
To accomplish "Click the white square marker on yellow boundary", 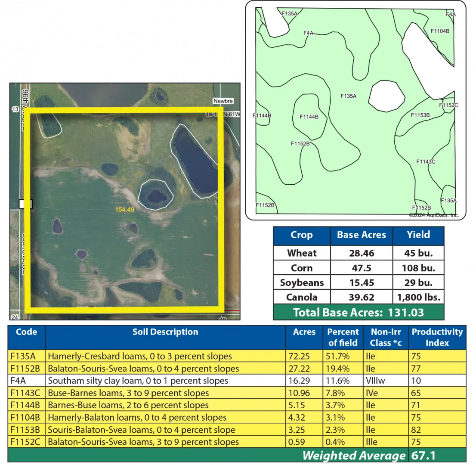I will (26, 204).
